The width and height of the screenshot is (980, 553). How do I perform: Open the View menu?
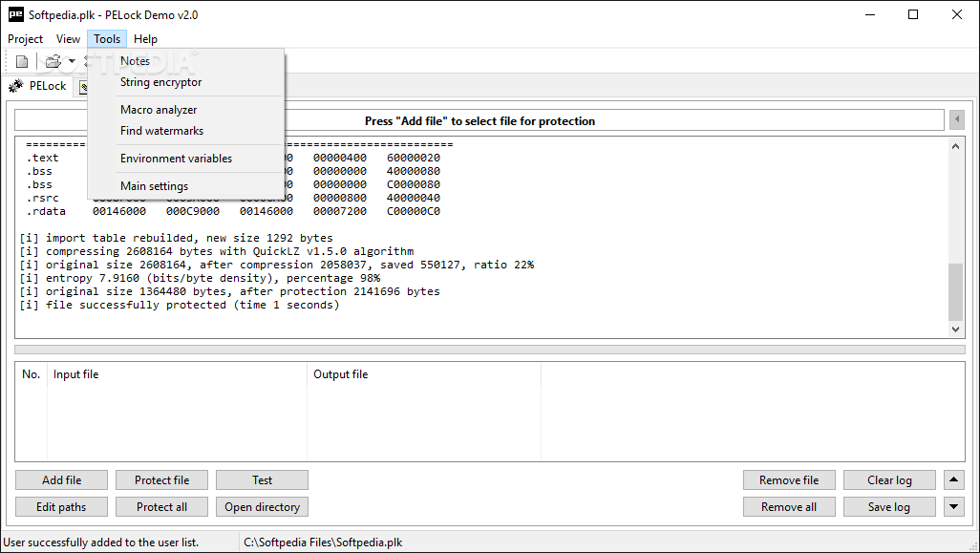point(68,39)
